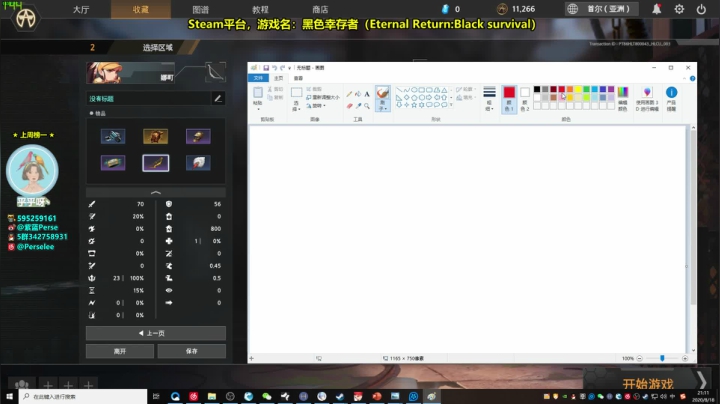Select the white feather item slot
720x404 pixels.
click(198, 163)
